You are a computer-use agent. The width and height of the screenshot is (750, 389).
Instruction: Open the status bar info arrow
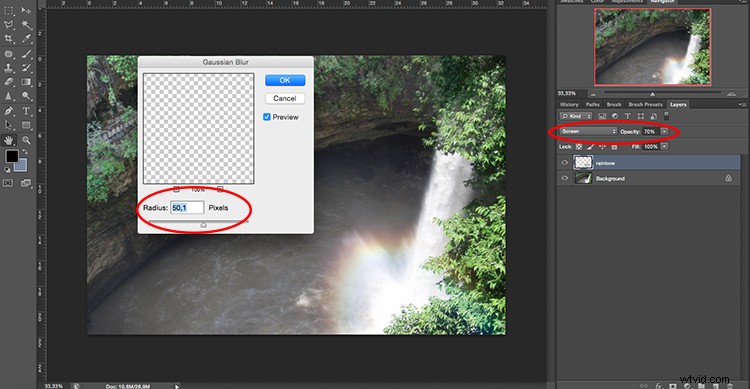click(x=176, y=386)
